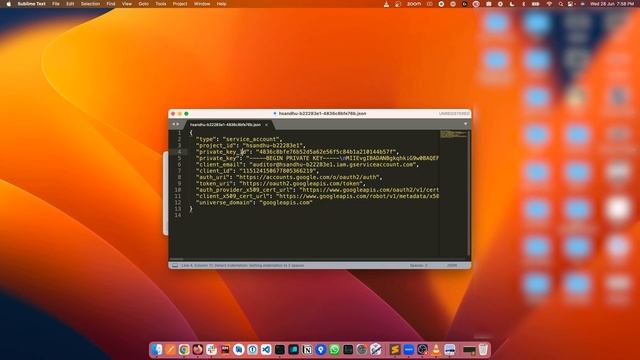640x360 pixels.
Task: Open the Selection menu
Action: click(x=90, y=4)
